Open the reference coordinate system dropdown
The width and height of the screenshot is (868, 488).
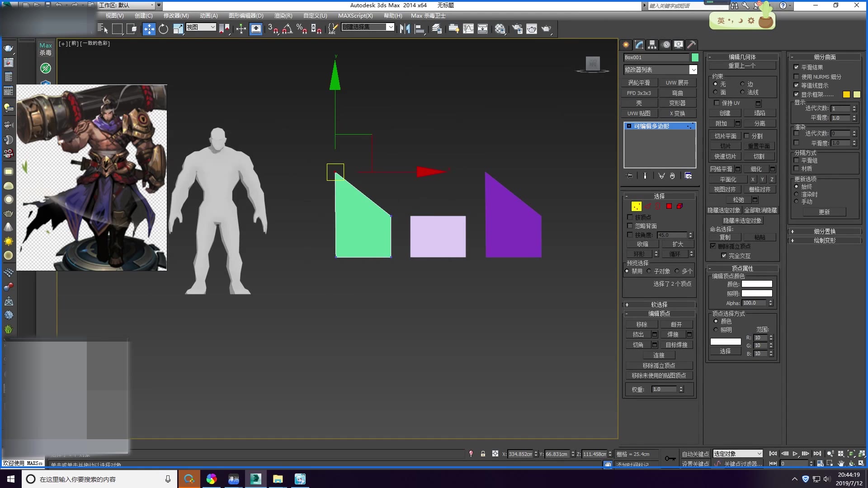201,27
